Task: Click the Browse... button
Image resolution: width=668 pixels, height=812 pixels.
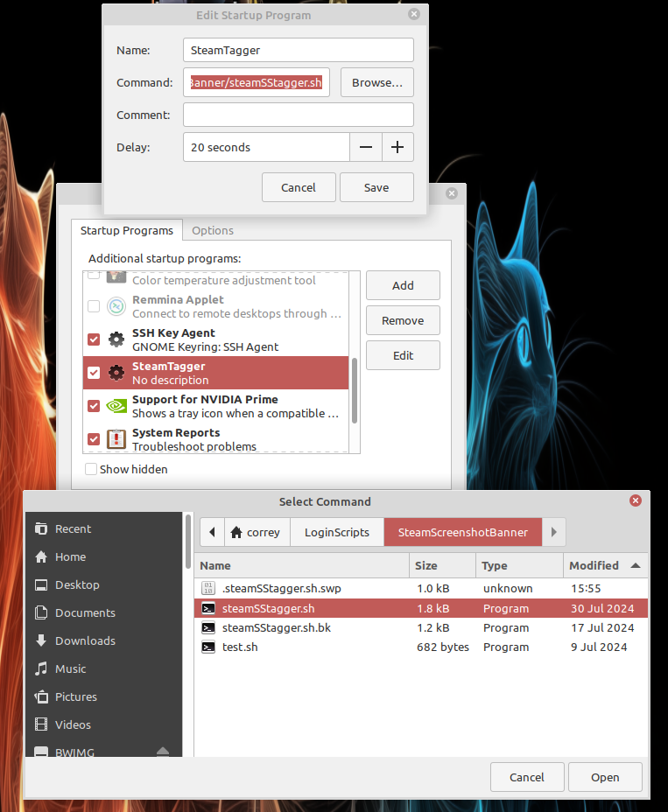Action: tap(376, 83)
